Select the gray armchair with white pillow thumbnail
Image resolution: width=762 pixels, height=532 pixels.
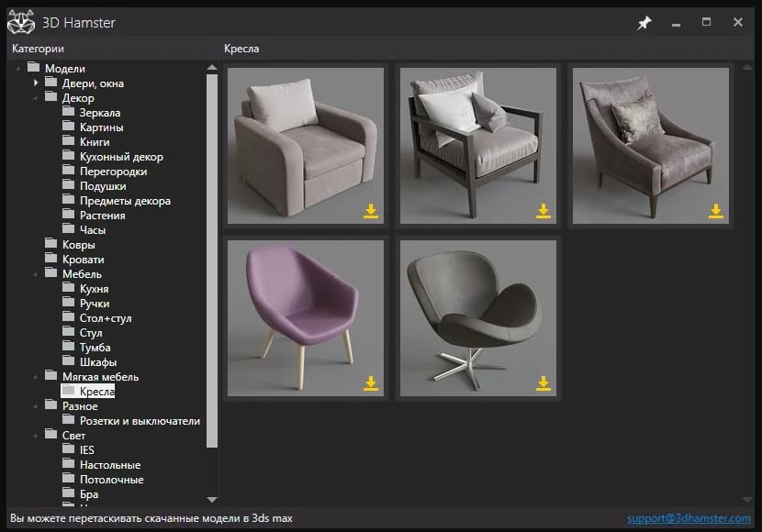[305, 146]
